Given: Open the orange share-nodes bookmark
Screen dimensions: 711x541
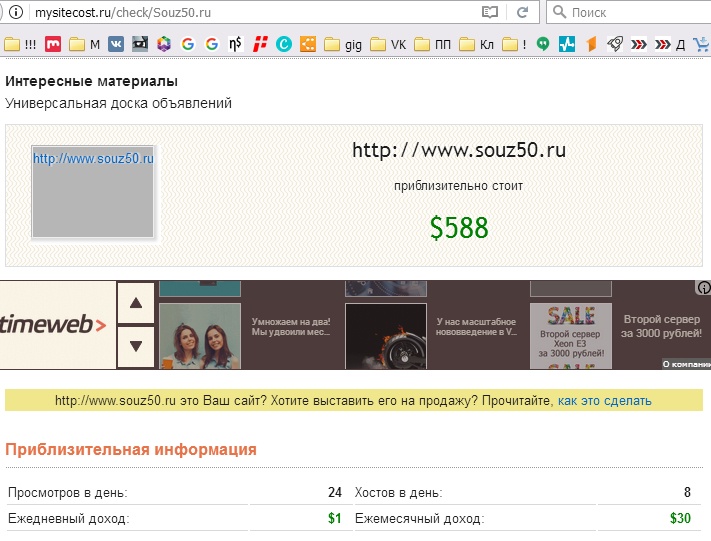Looking at the screenshot, I should coord(308,44).
